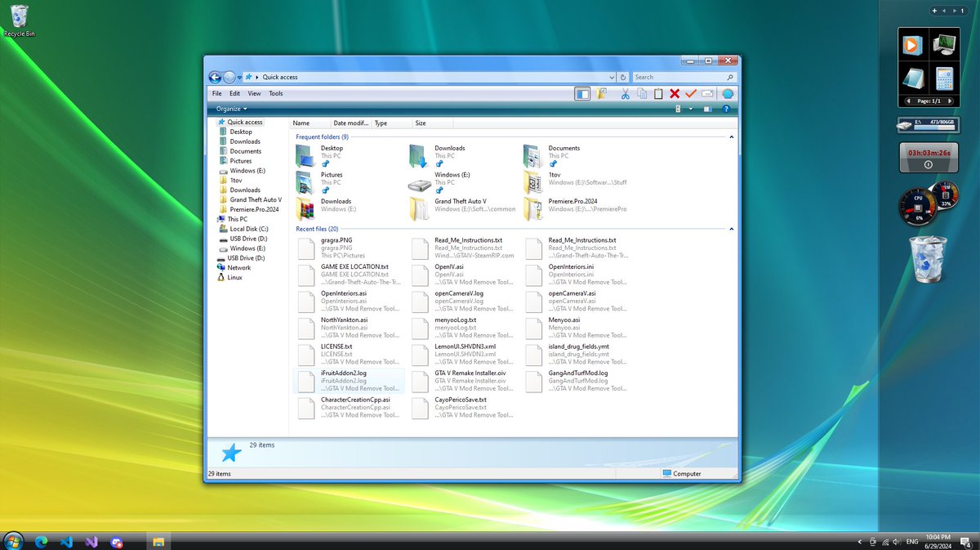Click the folder options icon in toolbar
This screenshot has height=550, width=980.
(602, 94)
